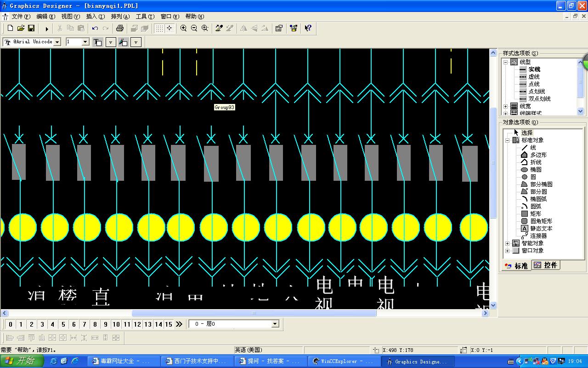The image size is (588, 368).
Task: Select the 连接器 connector object
Action: coord(538,236)
